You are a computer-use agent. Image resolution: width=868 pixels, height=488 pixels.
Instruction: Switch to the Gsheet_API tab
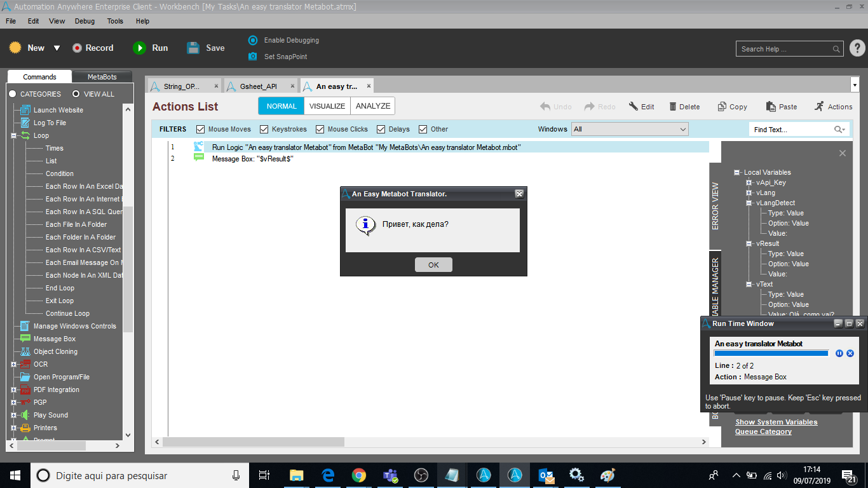pyautogui.click(x=260, y=86)
